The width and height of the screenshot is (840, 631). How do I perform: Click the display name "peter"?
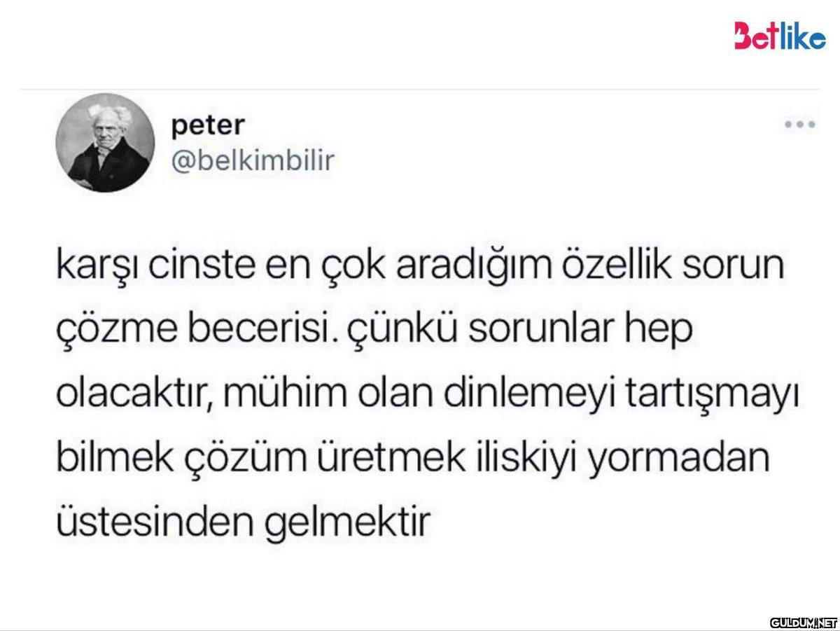click(208, 126)
